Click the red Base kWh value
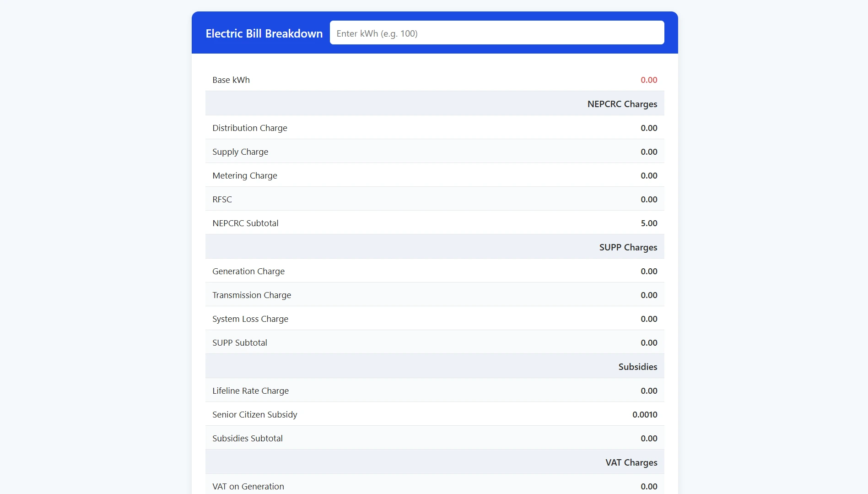Viewport: 868px width, 494px height. coord(648,80)
